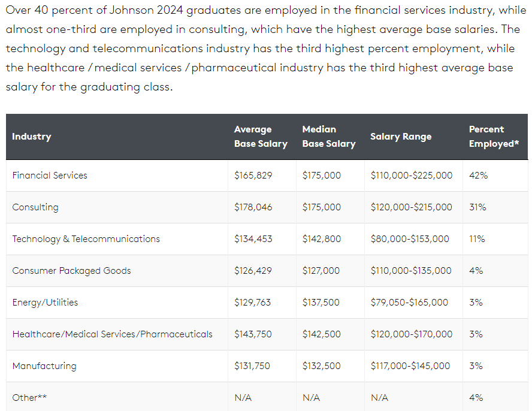
Task: Click the $178,046 average salary value
Action: pyautogui.click(x=253, y=207)
